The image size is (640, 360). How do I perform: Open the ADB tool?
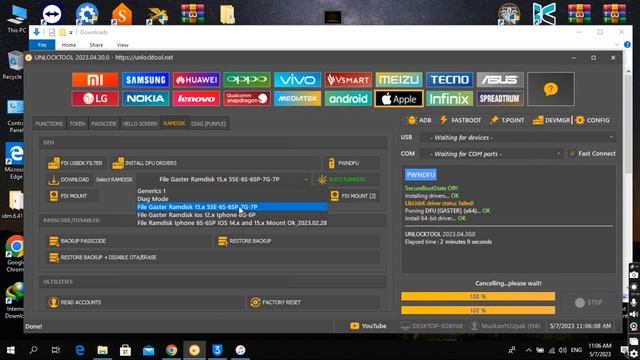point(419,120)
